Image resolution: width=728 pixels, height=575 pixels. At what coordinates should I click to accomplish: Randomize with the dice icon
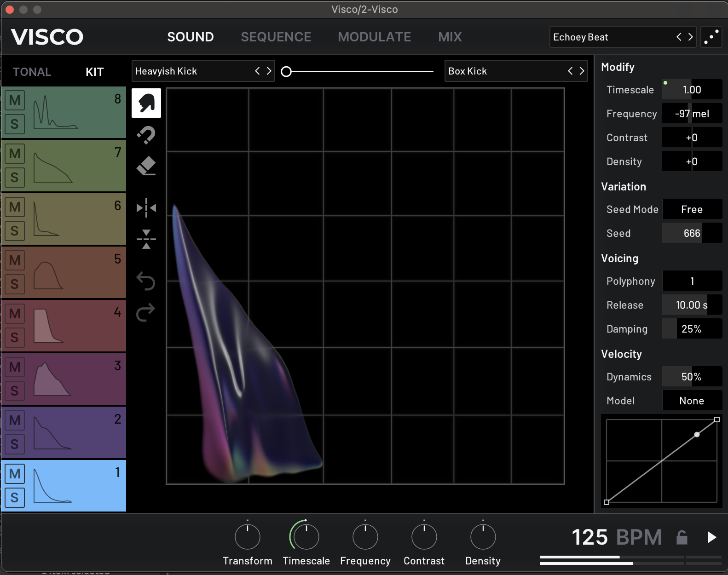pyautogui.click(x=711, y=37)
